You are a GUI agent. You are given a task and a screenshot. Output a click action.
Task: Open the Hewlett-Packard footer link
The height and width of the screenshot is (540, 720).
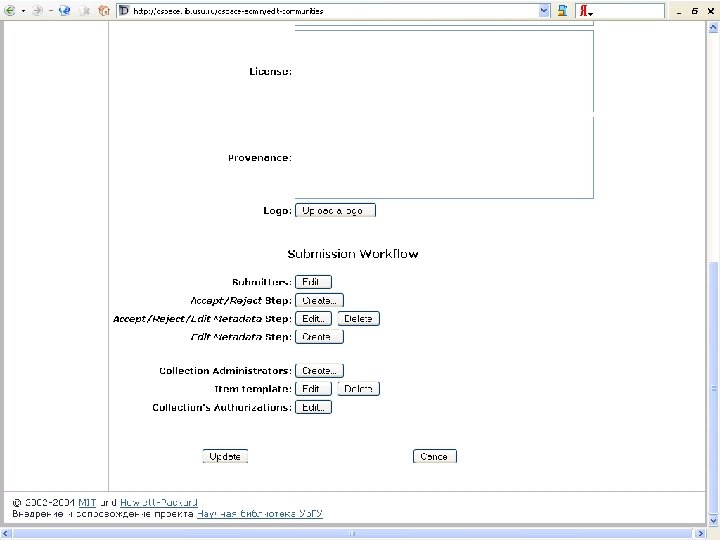[159, 503]
